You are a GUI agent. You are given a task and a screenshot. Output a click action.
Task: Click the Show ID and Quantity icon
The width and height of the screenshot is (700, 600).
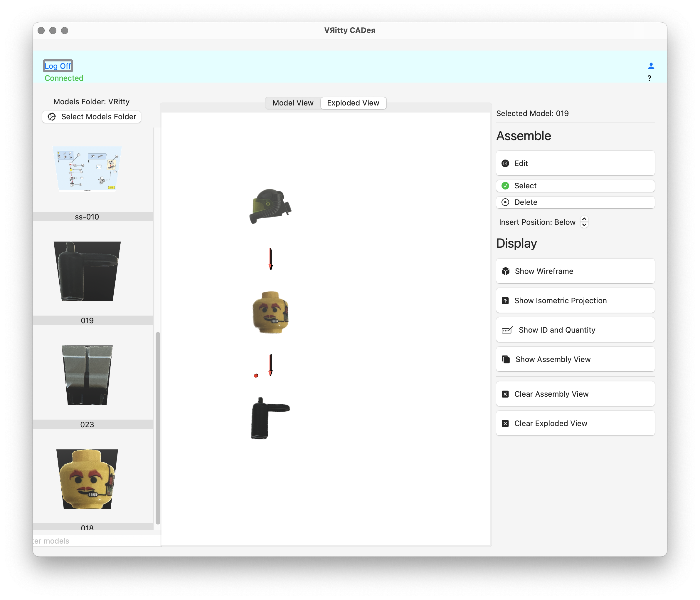(507, 330)
